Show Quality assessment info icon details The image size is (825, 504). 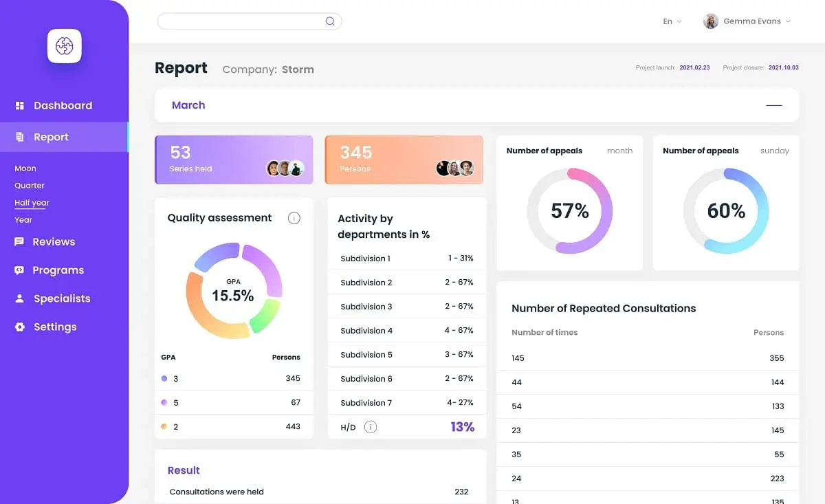(x=294, y=218)
